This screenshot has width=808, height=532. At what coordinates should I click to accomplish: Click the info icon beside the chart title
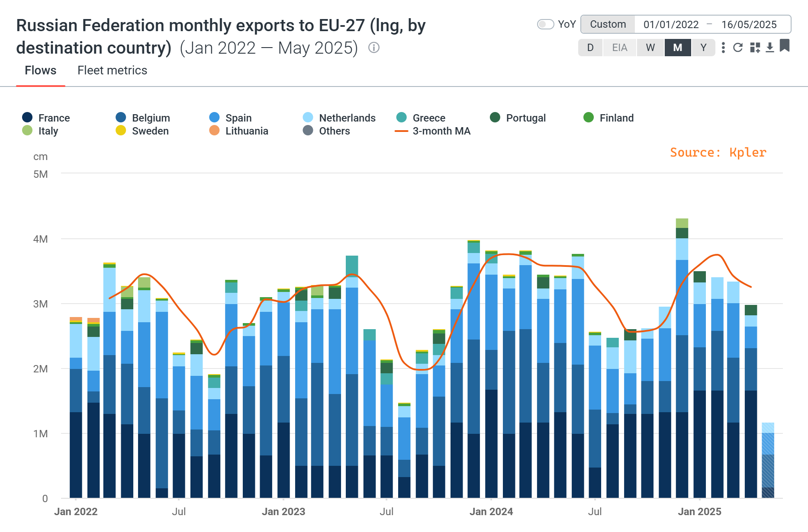tap(373, 48)
